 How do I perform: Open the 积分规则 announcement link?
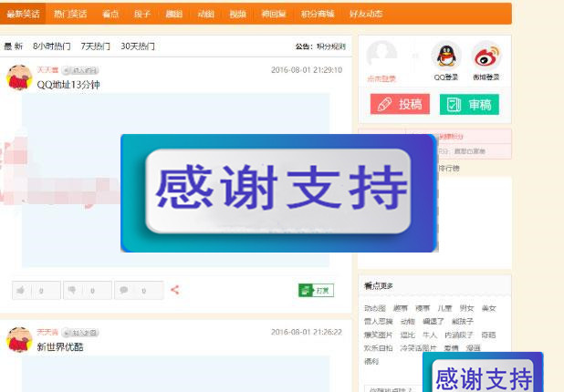pyautogui.click(x=331, y=46)
